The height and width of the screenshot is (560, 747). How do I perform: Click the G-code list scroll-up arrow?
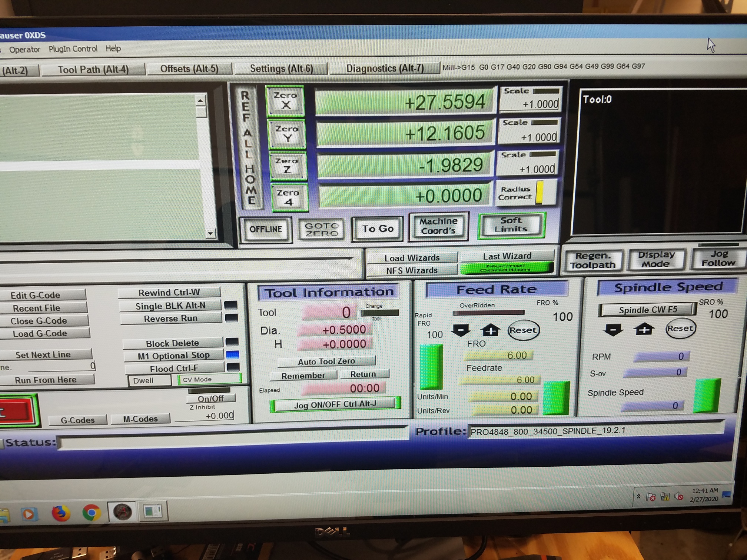[x=200, y=100]
